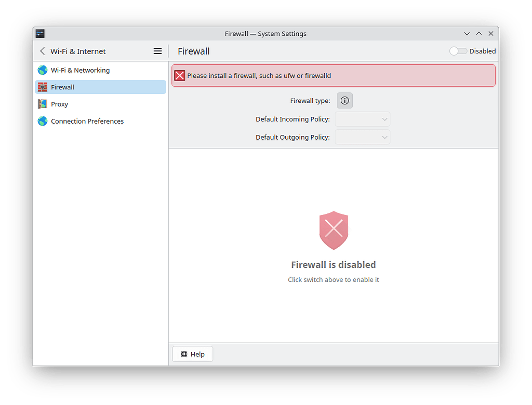Click the disabled shield graphic in the center
This screenshot has height=405, width=532.
coord(334,230)
